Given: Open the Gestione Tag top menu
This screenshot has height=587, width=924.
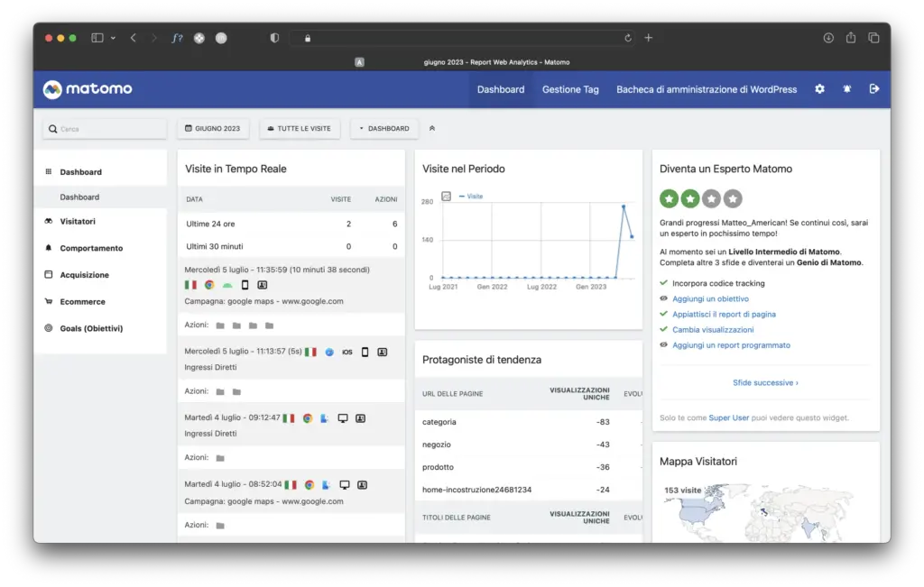Looking at the screenshot, I should point(570,89).
